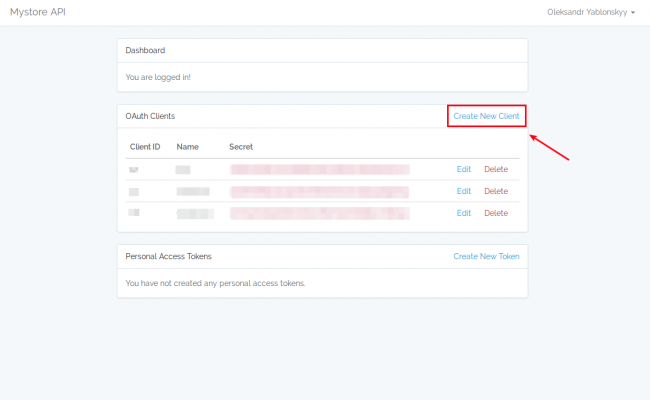Select the Secret column header
This screenshot has width=650, height=400.
point(241,147)
